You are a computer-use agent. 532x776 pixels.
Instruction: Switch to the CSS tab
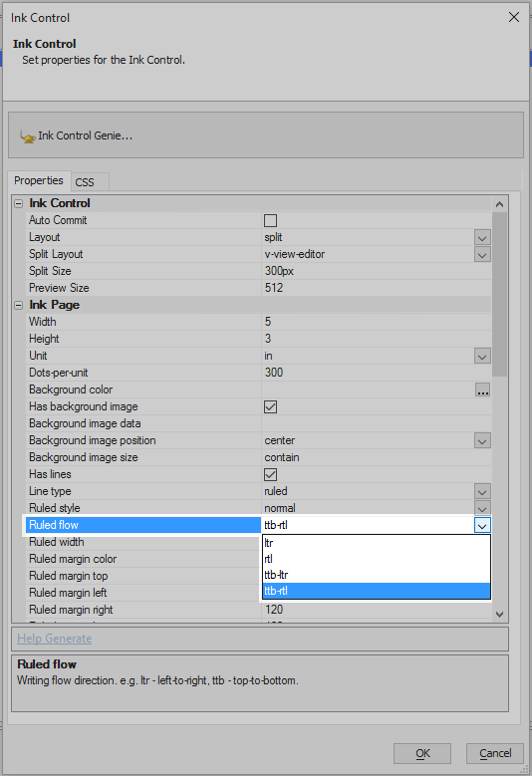coord(90,182)
